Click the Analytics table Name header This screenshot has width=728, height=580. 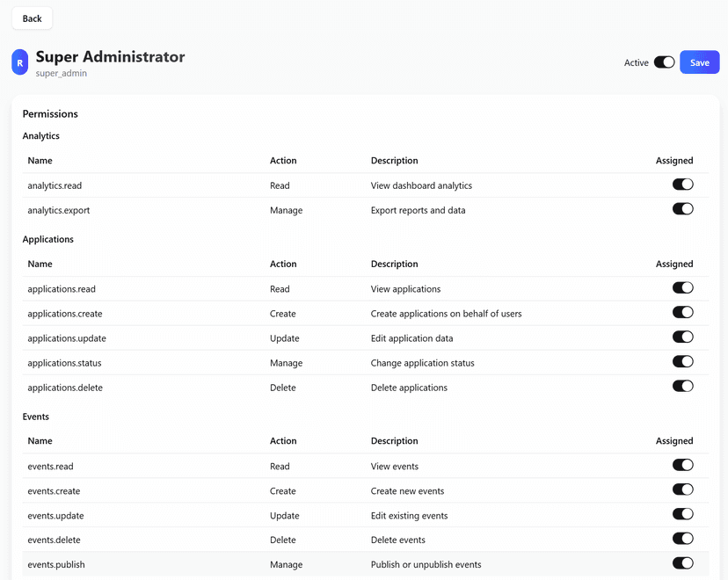40,161
